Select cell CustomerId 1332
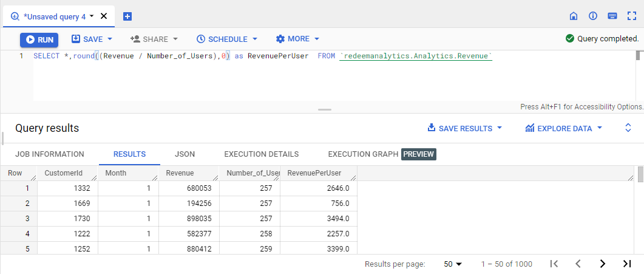The width and height of the screenshot is (644, 274). pyautogui.click(x=67, y=188)
